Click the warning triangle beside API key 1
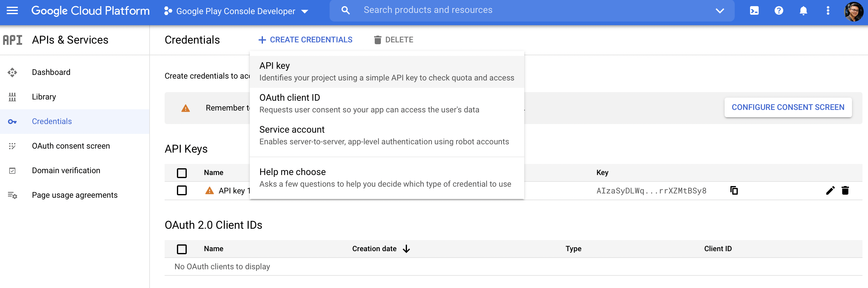This screenshot has width=868, height=288. [x=209, y=191]
